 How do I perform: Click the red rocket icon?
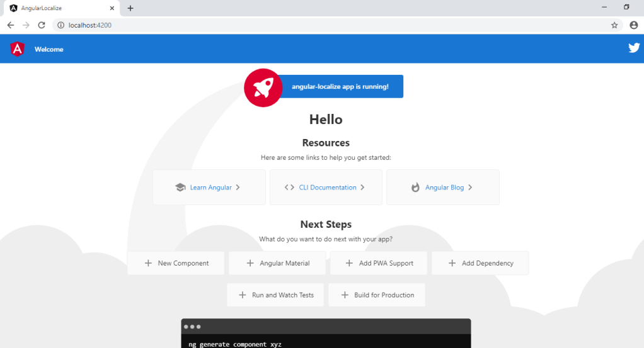click(263, 87)
